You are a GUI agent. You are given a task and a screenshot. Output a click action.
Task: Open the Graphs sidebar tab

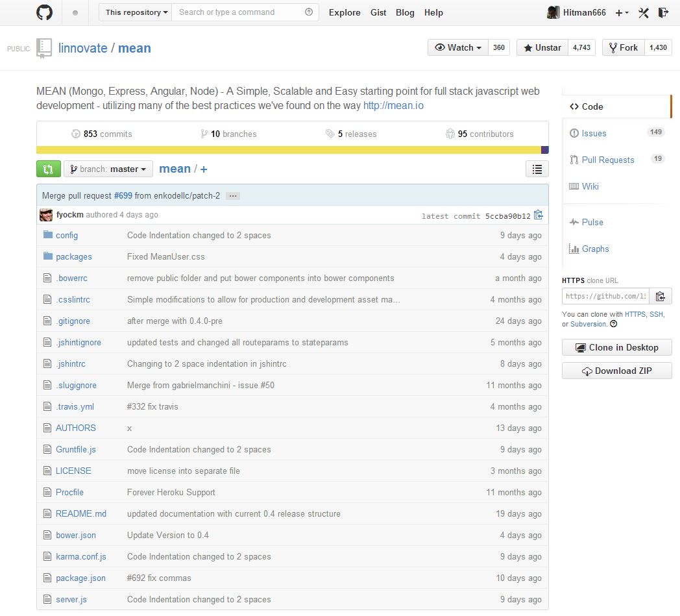pyautogui.click(x=616, y=249)
